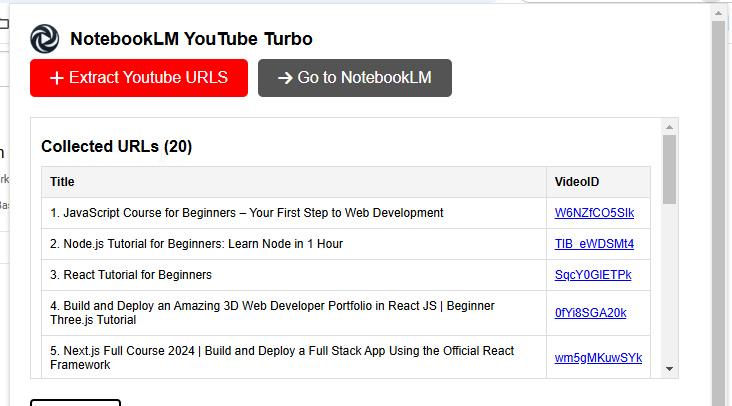
Task: Click the collected URLs list scrollbar thumb
Action: (x=669, y=169)
